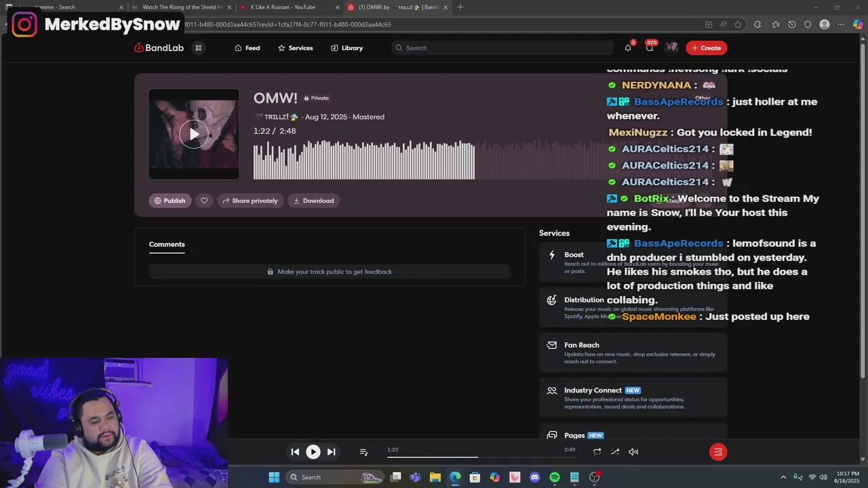Open the Fan Reach service
The image size is (868, 488).
click(633, 352)
